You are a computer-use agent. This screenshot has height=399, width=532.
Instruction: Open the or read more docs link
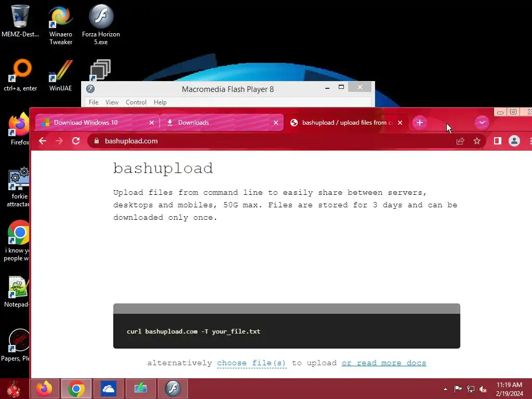tap(384, 363)
